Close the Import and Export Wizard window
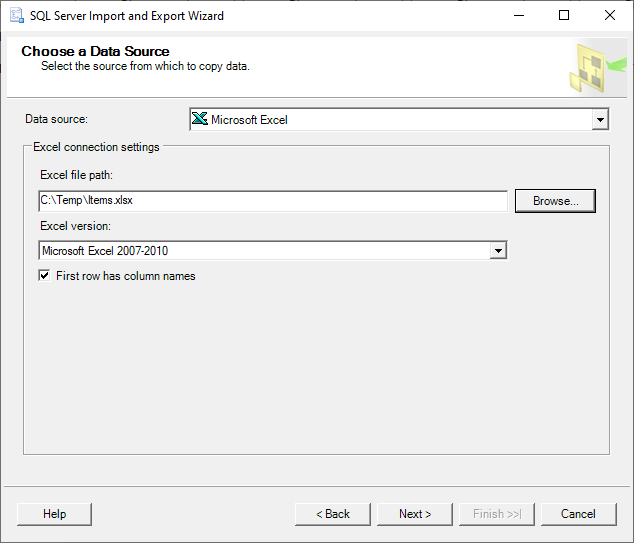Image resolution: width=634 pixels, height=543 pixels. point(610,15)
